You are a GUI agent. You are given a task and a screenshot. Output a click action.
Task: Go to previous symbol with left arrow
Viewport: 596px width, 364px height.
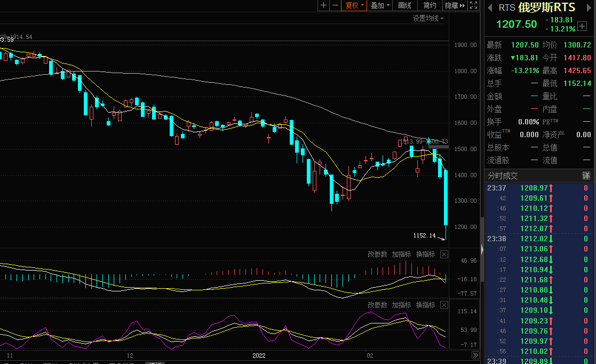[x=489, y=7]
